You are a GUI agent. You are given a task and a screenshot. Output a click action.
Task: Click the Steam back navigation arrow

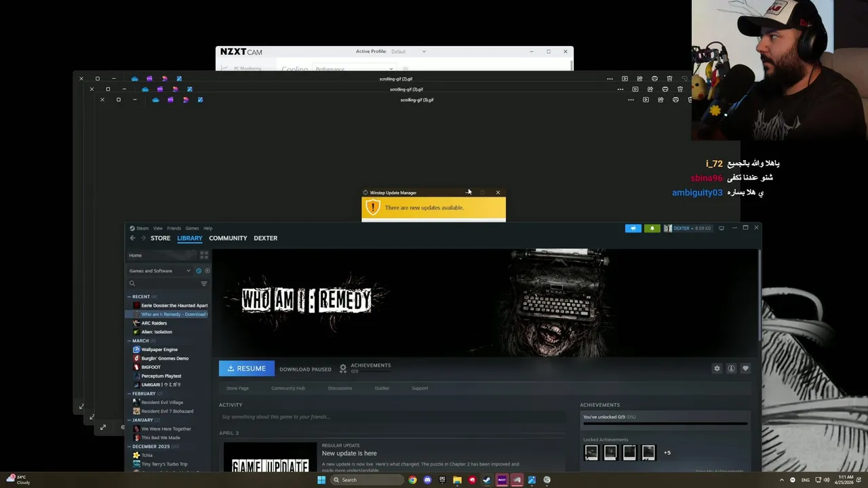(132, 238)
